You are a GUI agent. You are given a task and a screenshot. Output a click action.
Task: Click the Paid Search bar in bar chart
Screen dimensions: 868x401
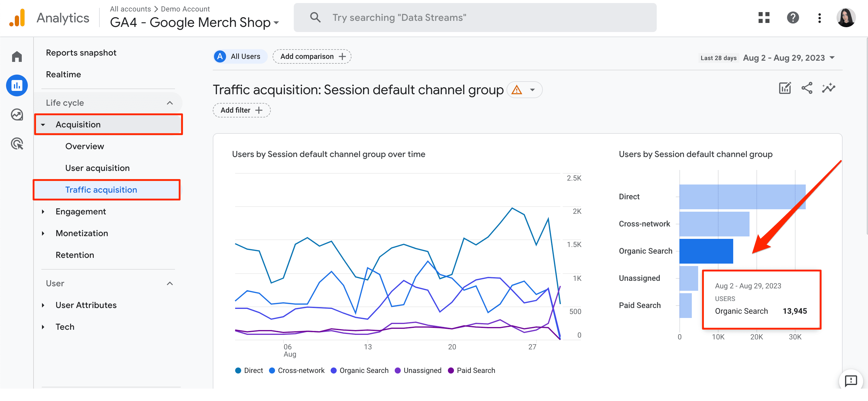(685, 305)
